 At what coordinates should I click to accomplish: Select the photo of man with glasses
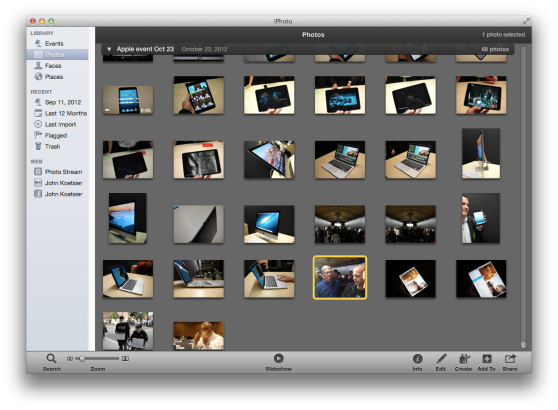(x=199, y=336)
